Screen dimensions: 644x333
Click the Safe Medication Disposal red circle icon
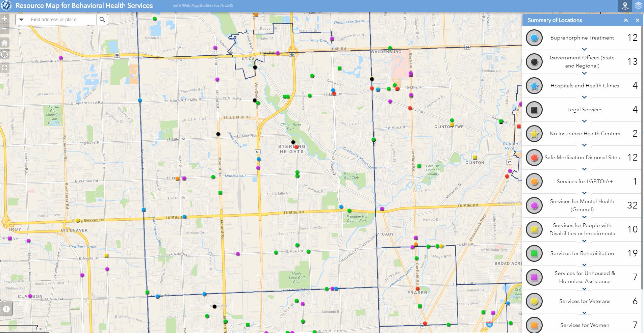(534, 158)
